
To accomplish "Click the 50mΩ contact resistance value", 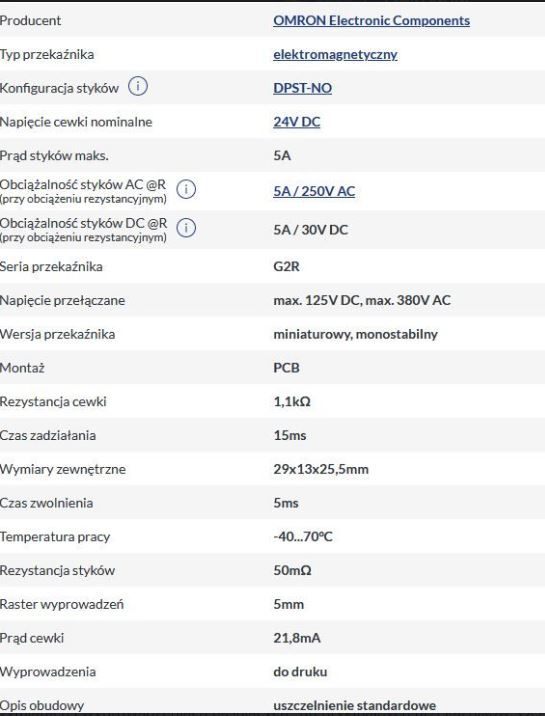I will tap(293, 570).
